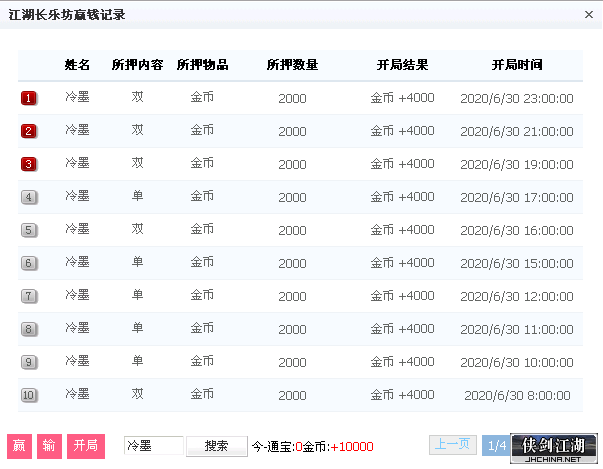Click the 所押物品 column header
Screen dimensions: 603x469
tap(202, 65)
